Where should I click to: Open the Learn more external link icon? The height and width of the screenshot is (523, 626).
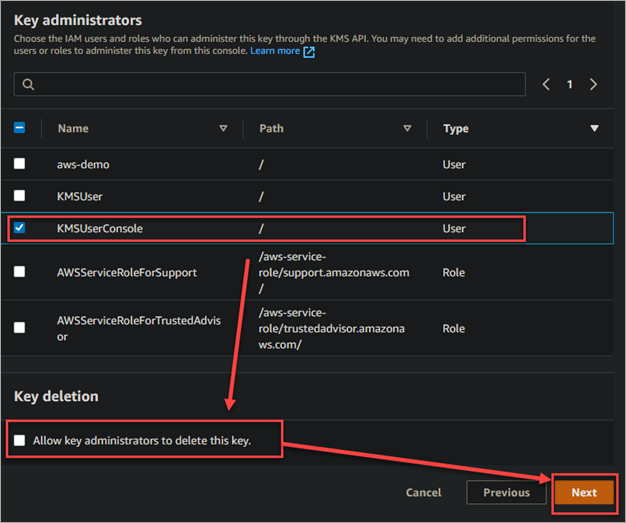(309, 52)
